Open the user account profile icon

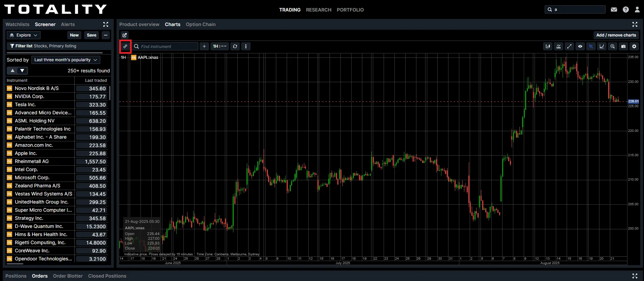click(x=637, y=9)
